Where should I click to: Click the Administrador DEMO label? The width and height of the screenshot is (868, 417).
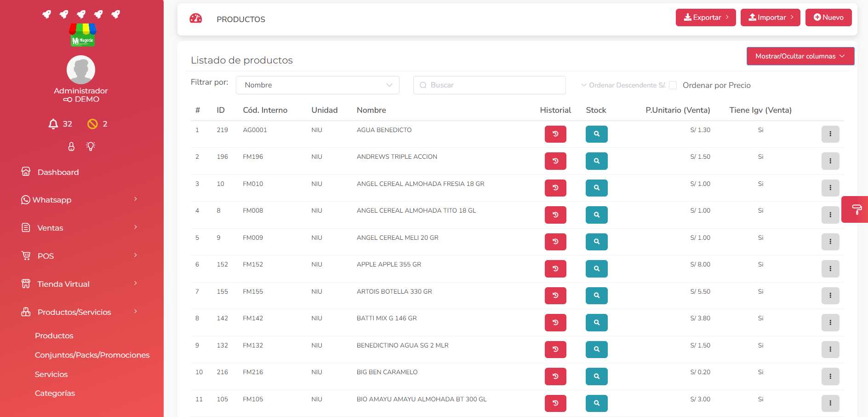pos(81,95)
